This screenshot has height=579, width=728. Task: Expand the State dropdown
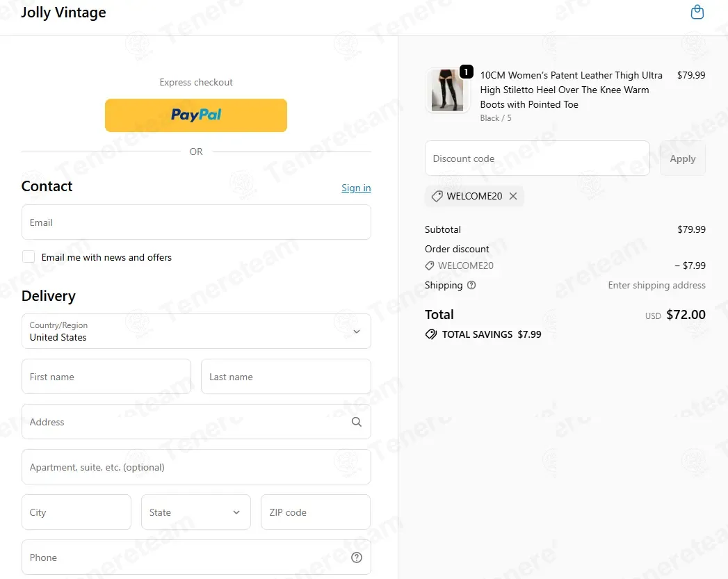point(196,512)
